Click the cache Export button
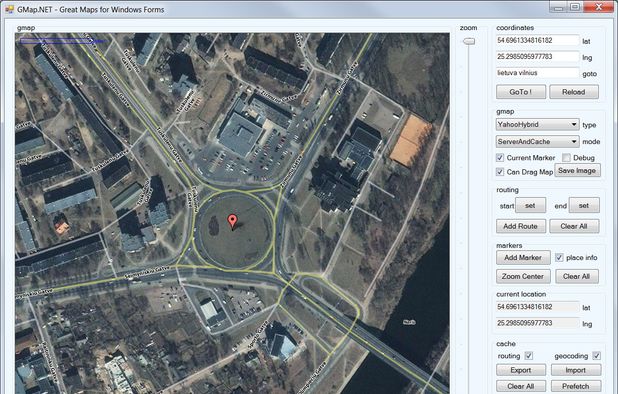 521,370
